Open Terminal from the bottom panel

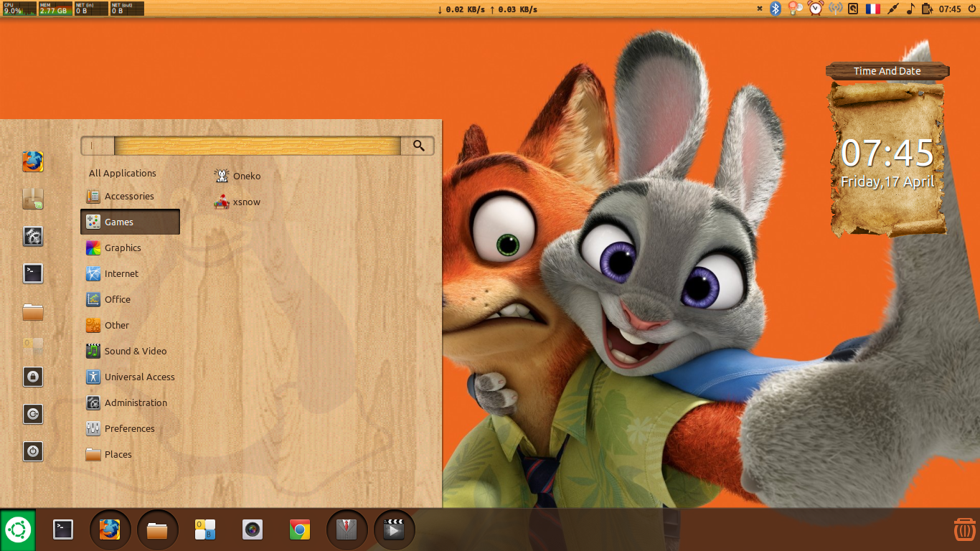[63, 529]
